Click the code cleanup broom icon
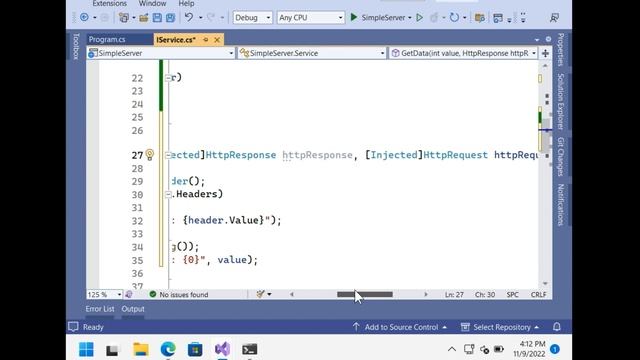 [260, 294]
